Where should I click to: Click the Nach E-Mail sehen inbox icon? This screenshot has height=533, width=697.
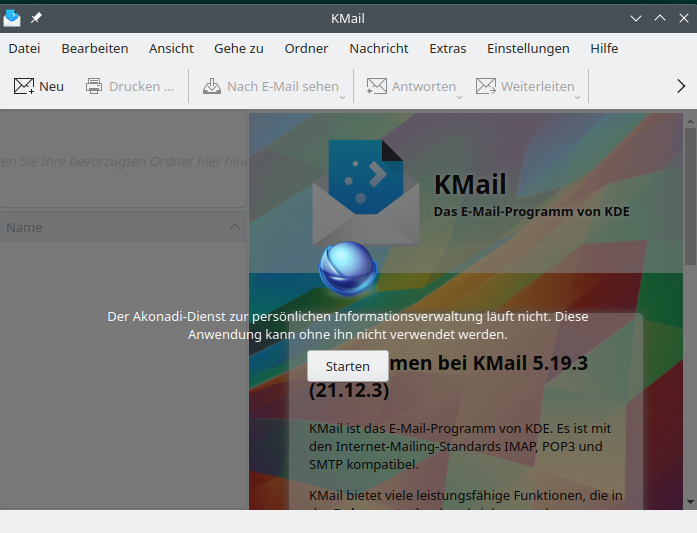(212, 86)
